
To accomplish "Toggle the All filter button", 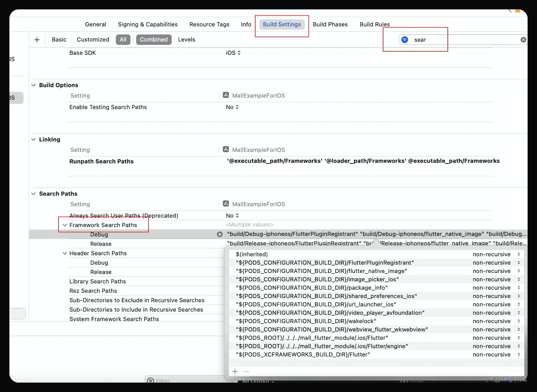I will point(123,40).
